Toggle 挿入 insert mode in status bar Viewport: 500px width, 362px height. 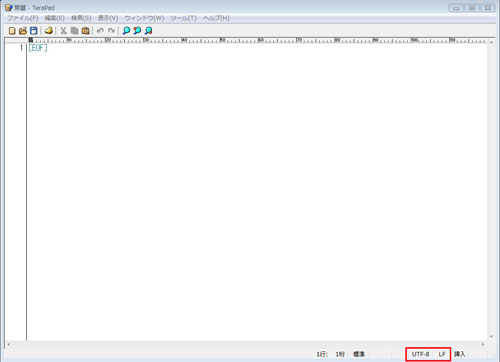click(459, 354)
